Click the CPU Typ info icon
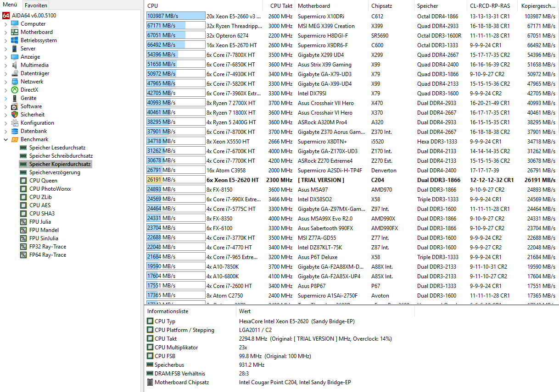Viewport: 559px width, 392px height. tap(150, 321)
